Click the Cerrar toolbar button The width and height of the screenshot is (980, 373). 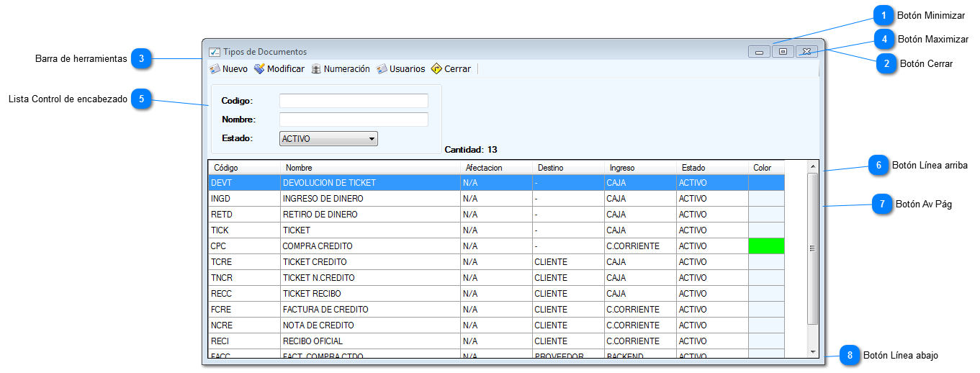pos(451,69)
